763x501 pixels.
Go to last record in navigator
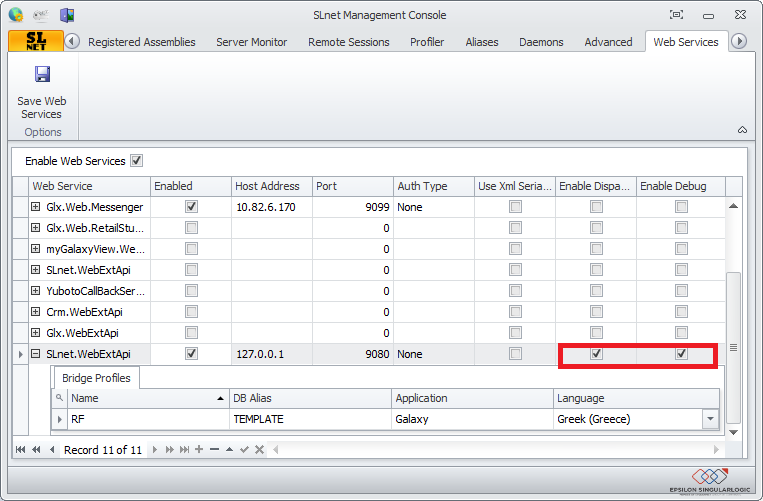point(184,449)
